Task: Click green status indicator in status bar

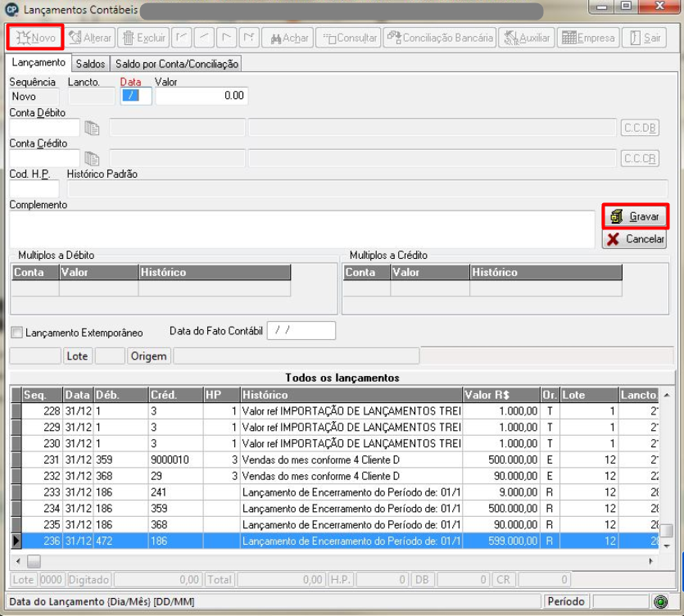Action: tap(660, 602)
